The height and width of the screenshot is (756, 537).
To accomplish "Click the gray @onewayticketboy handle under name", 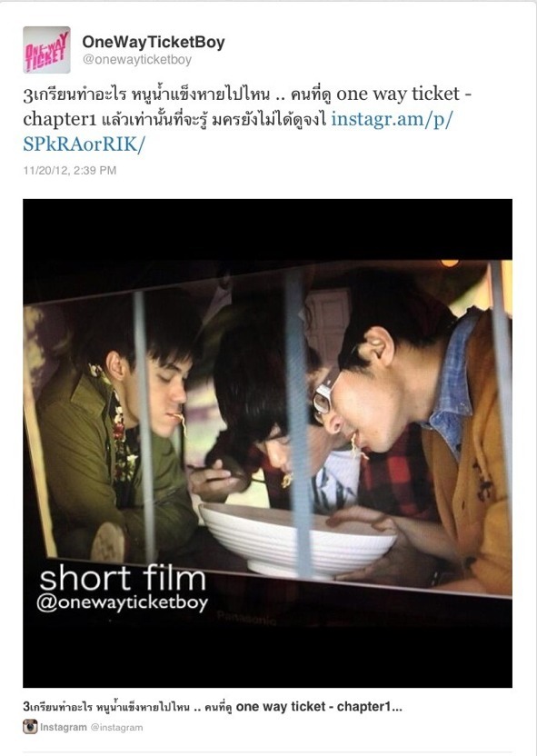I will pos(137,60).
